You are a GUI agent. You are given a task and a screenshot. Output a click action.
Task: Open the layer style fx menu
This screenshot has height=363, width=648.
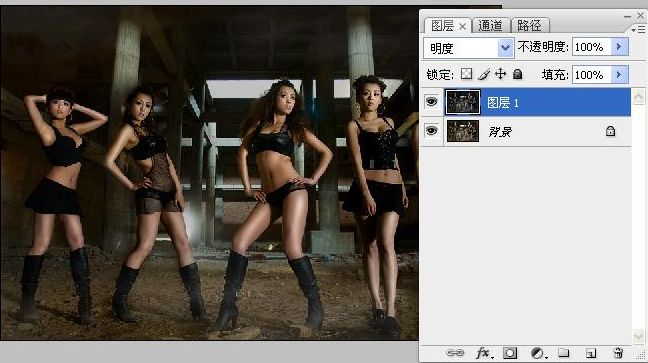[484, 353]
